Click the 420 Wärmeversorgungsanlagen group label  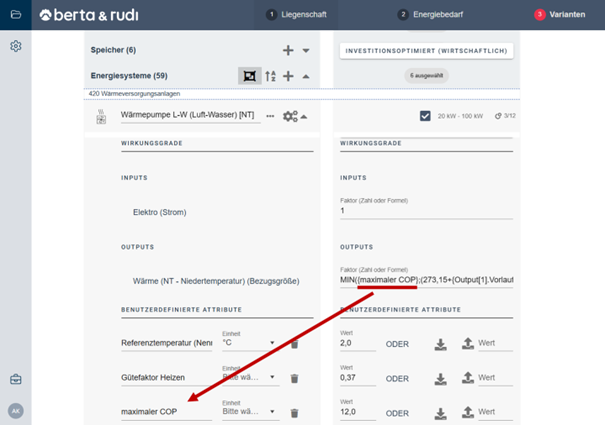(x=134, y=94)
